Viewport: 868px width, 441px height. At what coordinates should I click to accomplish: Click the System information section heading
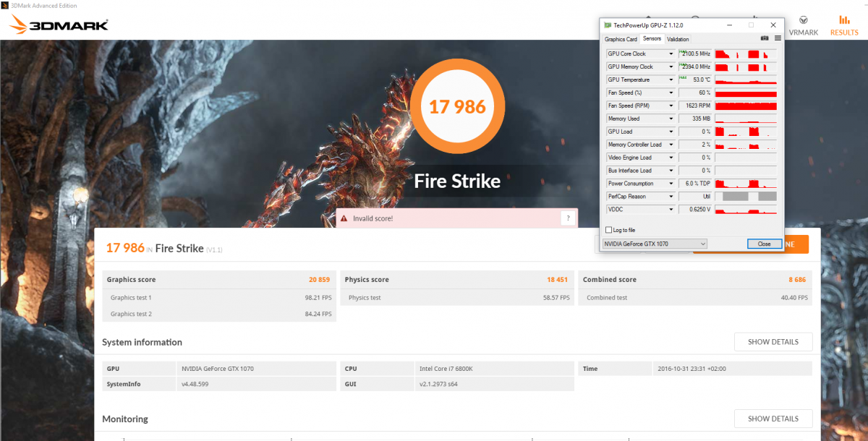coord(142,343)
